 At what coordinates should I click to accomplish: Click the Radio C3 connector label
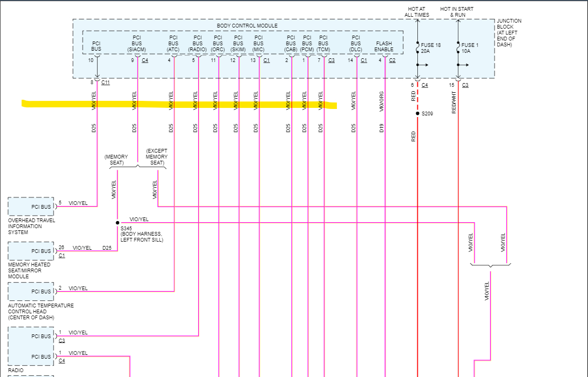tap(62, 341)
